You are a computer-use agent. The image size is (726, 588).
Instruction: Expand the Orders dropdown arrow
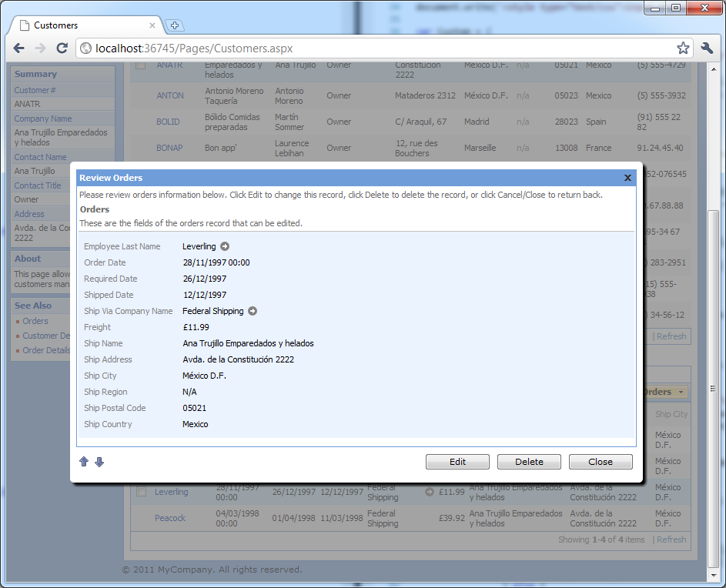pyautogui.click(x=681, y=393)
